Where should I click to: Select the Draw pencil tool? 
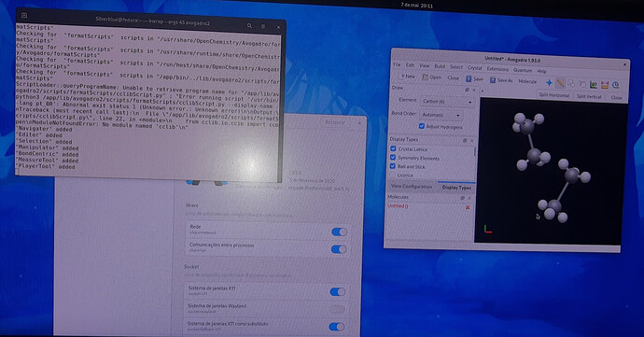pyautogui.click(x=560, y=83)
